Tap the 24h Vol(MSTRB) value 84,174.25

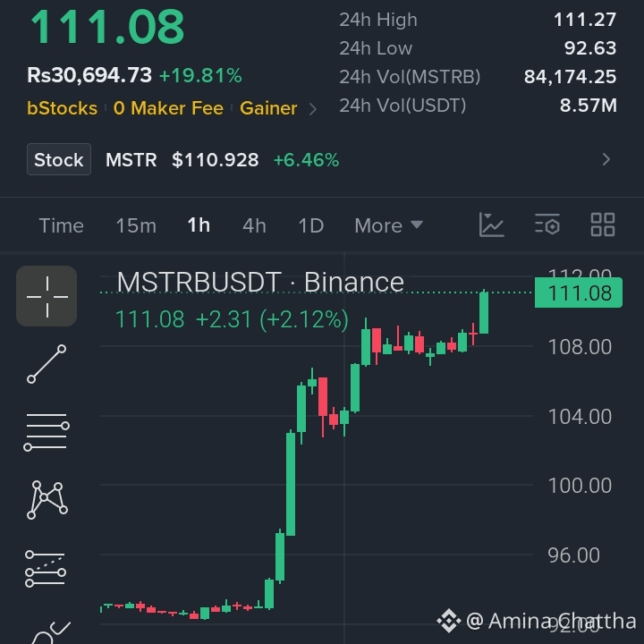point(570,77)
